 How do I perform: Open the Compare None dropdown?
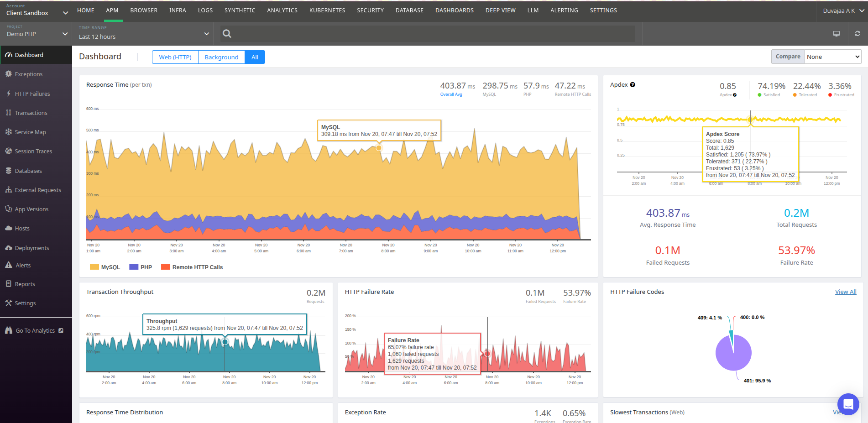click(832, 57)
